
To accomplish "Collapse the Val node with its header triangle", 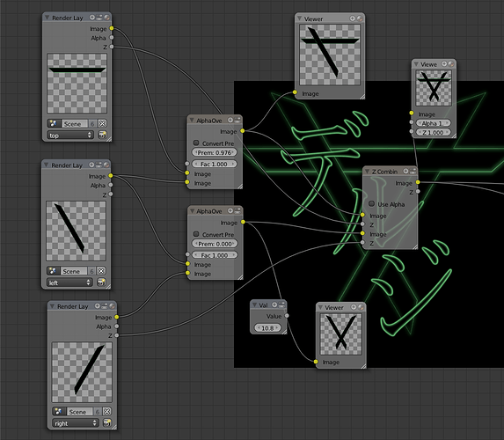I will [x=254, y=304].
